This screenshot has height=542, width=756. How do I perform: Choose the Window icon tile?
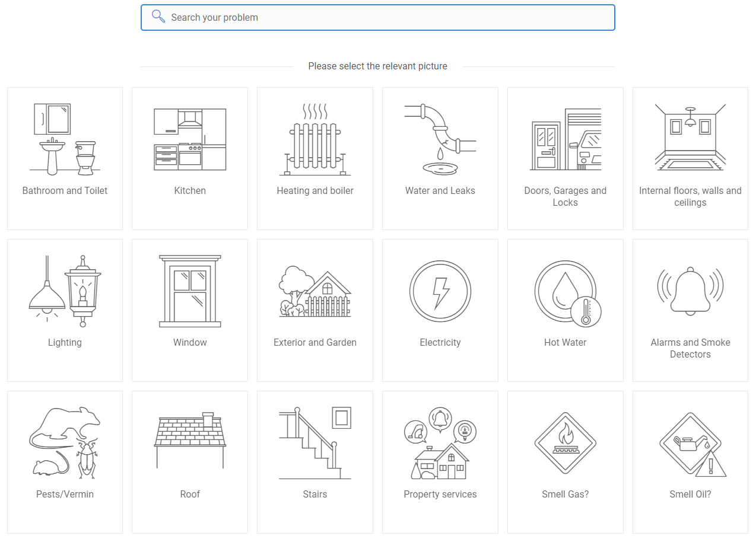190,310
